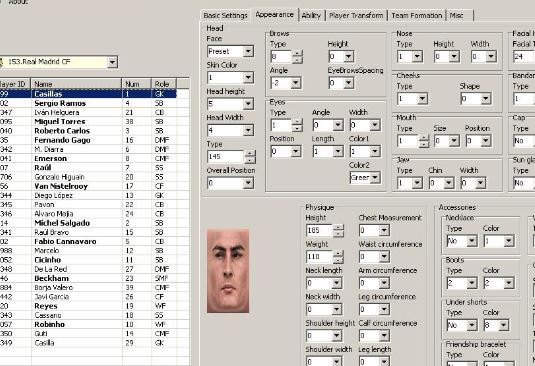The width and height of the screenshot is (535, 366).
Task: Click the Mouth Type stepper arrows
Action: pos(424,141)
